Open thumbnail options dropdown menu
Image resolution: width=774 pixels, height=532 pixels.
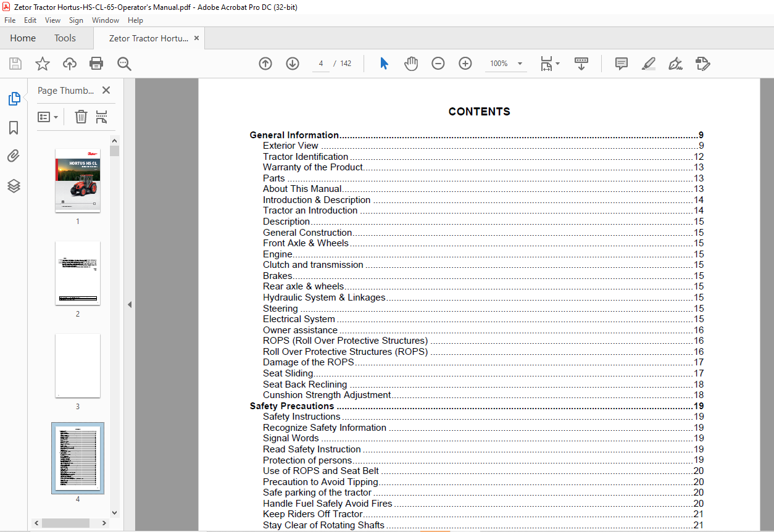tap(48, 117)
